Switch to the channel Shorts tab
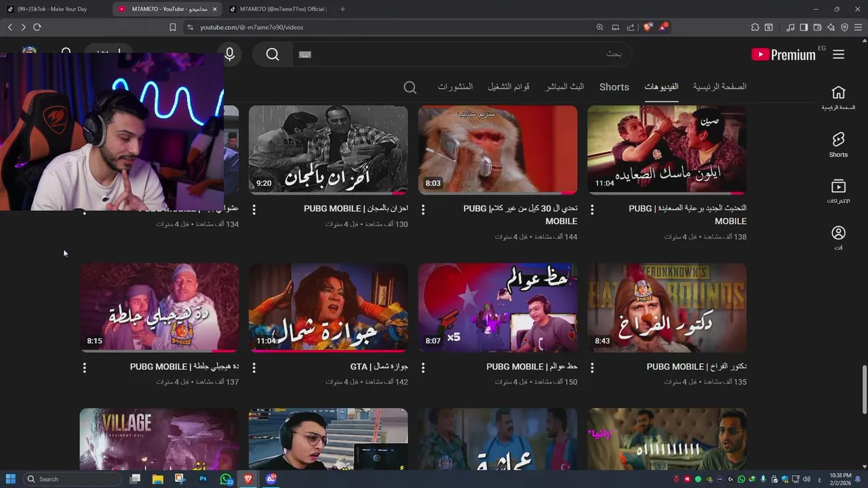The image size is (868, 488). point(614,87)
